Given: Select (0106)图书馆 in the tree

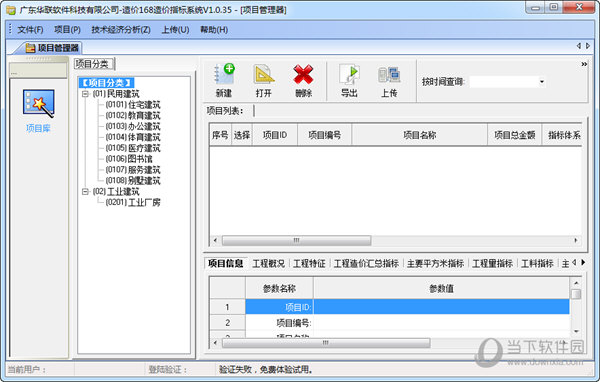Looking at the screenshot, I should 129,158.
